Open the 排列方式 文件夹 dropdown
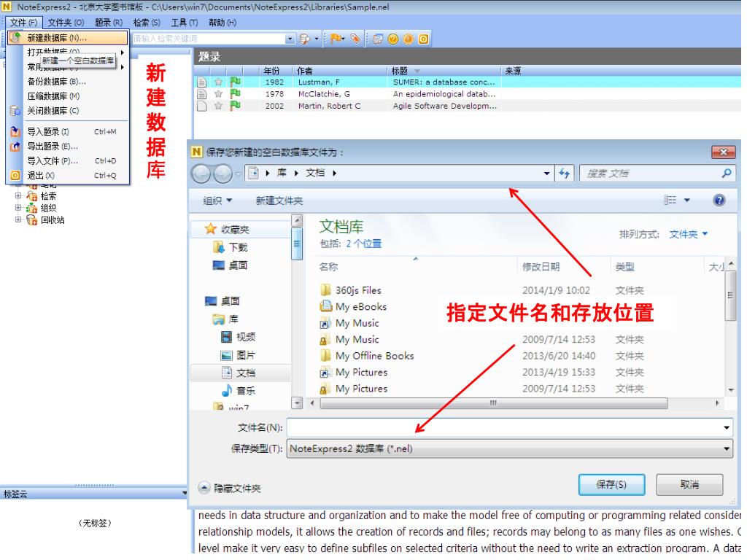 (689, 235)
